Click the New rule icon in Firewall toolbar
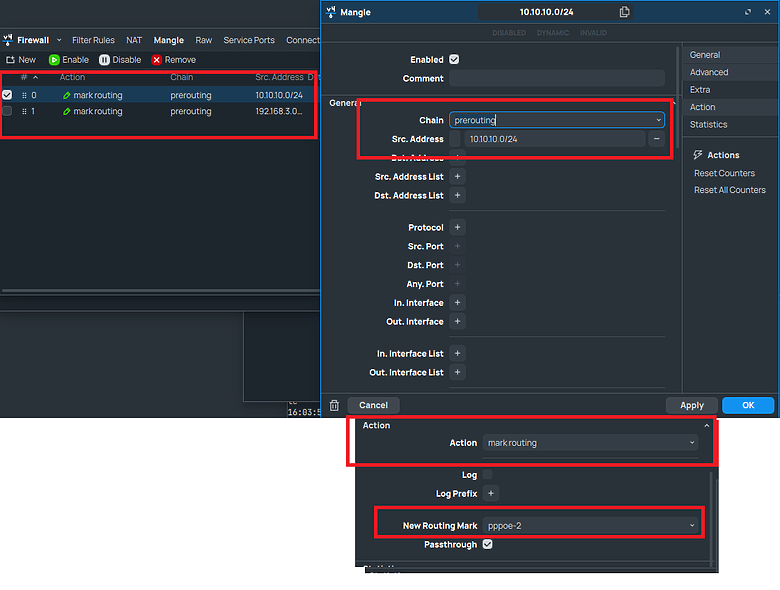This screenshot has height=590, width=780. [x=10, y=60]
